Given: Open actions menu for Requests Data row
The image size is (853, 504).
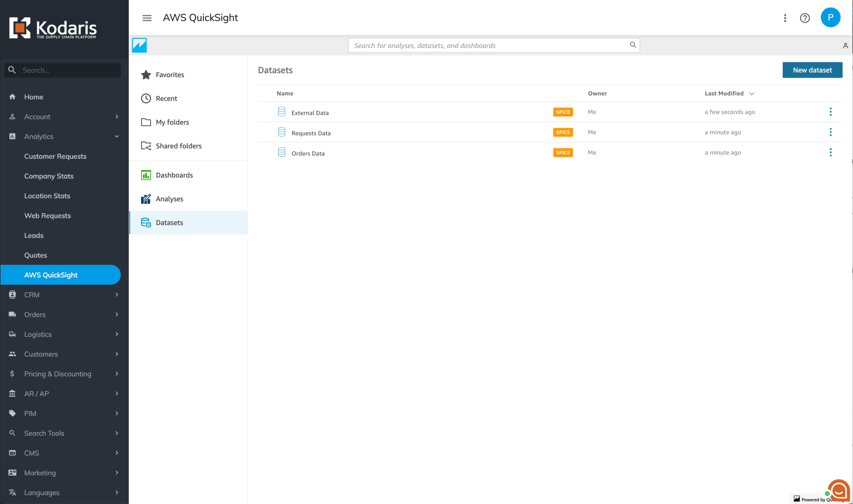Looking at the screenshot, I should (831, 132).
